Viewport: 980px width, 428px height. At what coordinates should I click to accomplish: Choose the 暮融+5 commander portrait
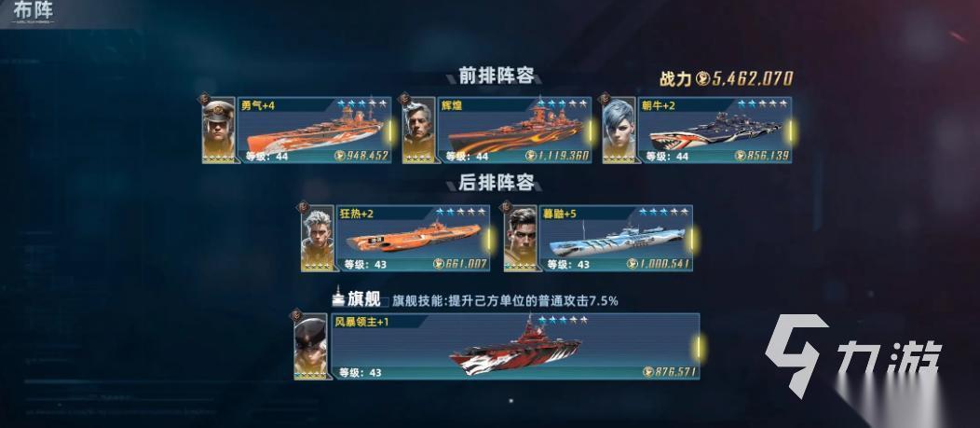pyautogui.click(x=520, y=239)
